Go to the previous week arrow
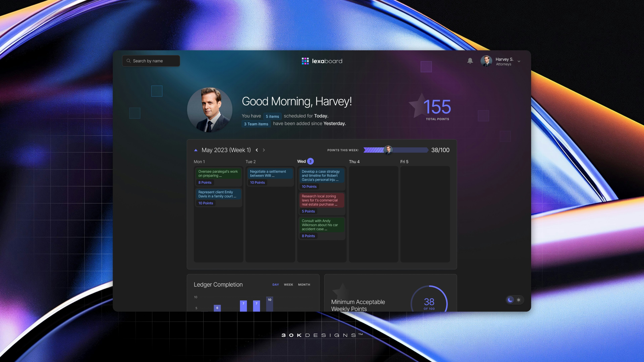The image size is (644, 362). [257, 150]
